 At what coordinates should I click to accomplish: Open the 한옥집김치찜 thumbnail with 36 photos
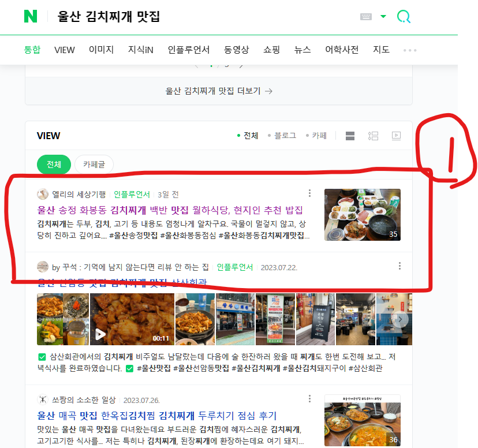pyautogui.click(x=363, y=420)
